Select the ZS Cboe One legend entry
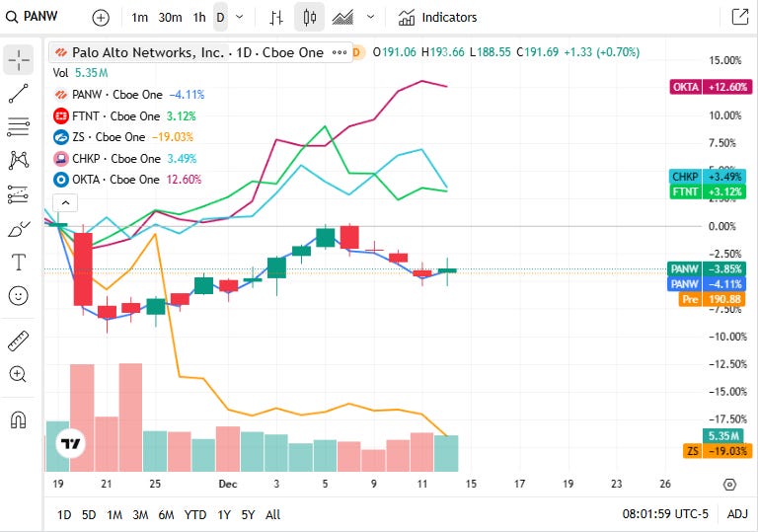This screenshot has width=758, height=532. click(122, 137)
